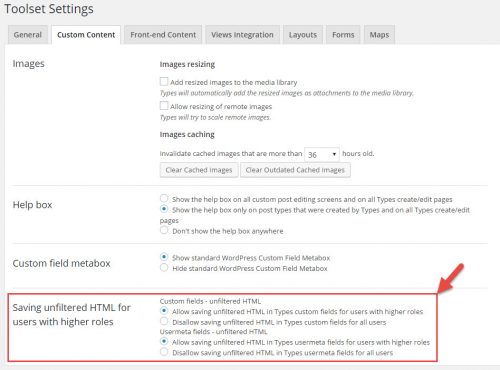Open the Front-end Content tab
The width and height of the screenshot is (500, 370).
163,35
